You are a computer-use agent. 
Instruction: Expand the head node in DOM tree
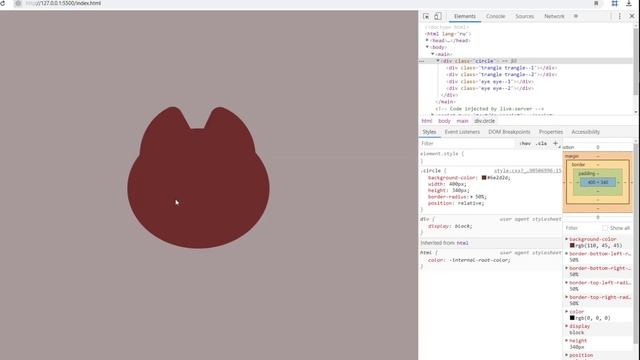pos(427,40)
